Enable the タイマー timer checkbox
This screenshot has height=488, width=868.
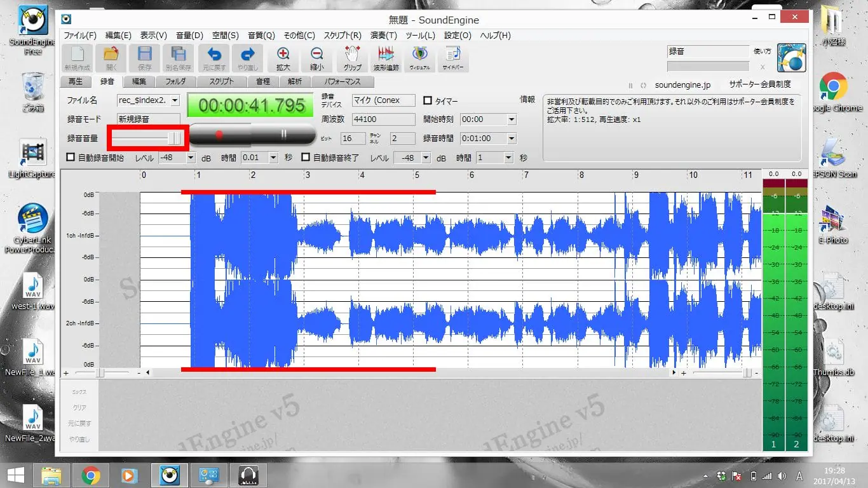tap(428, 100)
